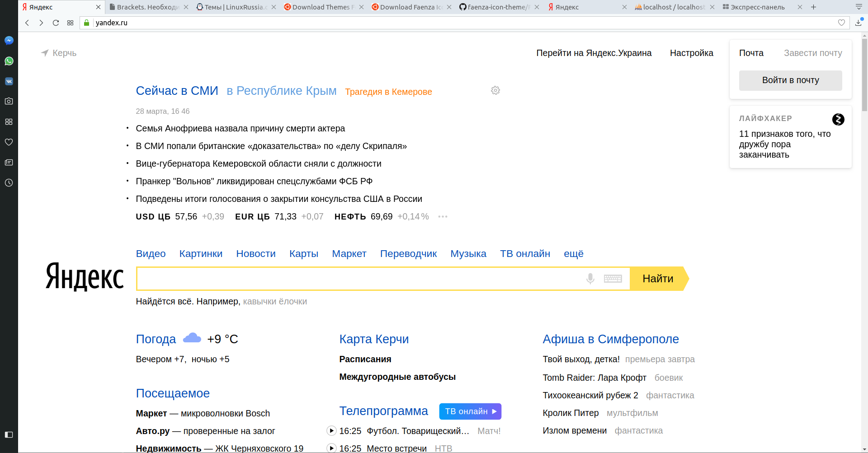Open the Переводчик service link
Screen dimensions: 868x453
coord(408,254)
